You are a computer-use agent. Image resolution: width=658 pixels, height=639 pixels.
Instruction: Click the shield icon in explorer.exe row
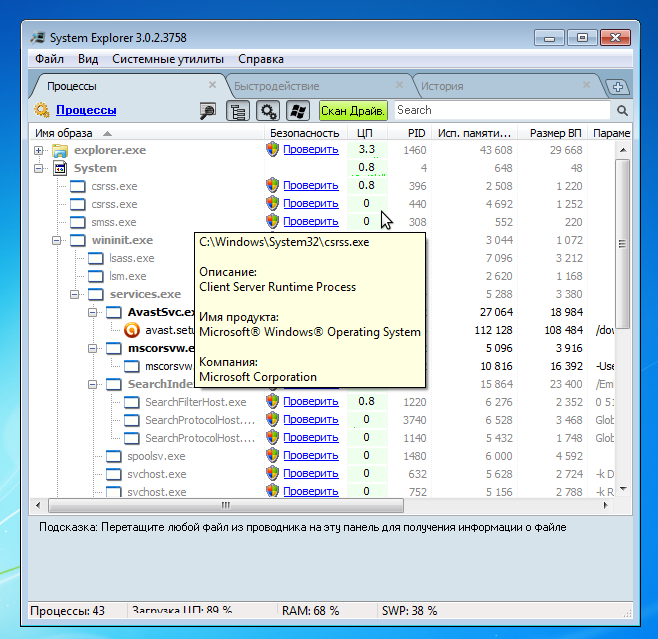coord(272,149)
